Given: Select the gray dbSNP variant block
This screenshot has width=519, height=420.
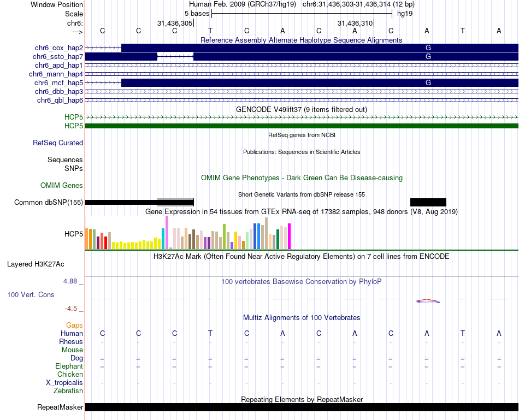Looking at the screenshot, I should click(x=175, y=202).
